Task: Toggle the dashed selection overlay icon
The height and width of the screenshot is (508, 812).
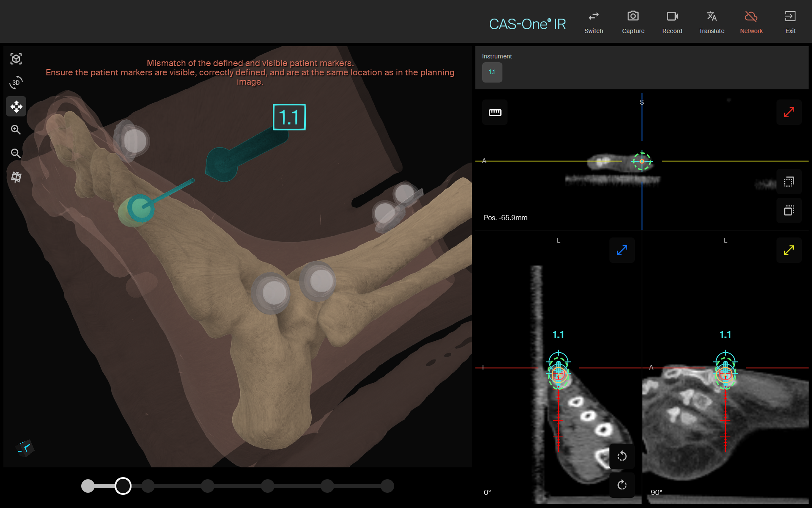Action: pos(789,182)
